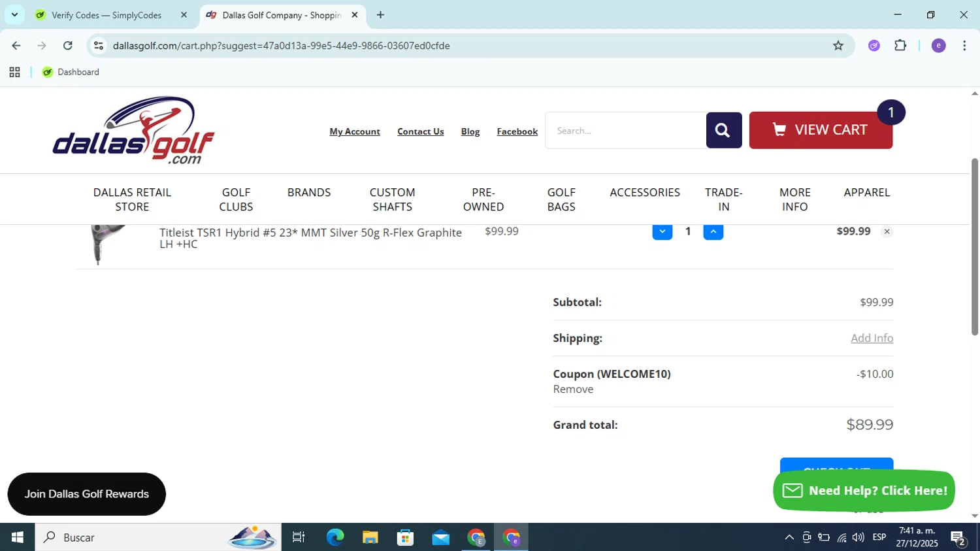This screenshot has width=980, height=551.
Task: Remove the WELCOME10 coupon
Action: pyautogui.click(x=573, y=389)
